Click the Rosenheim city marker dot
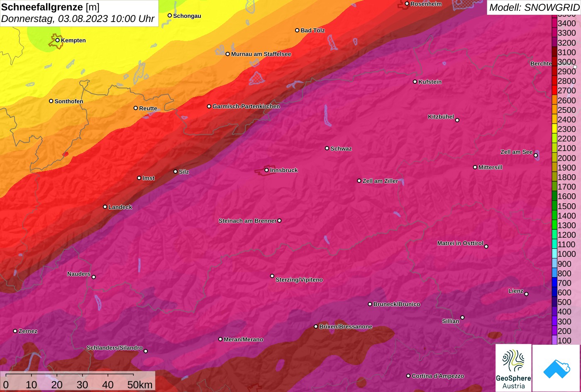Image resolution: width=581 pixels, height=392 pixels. (x=407, y=4)
